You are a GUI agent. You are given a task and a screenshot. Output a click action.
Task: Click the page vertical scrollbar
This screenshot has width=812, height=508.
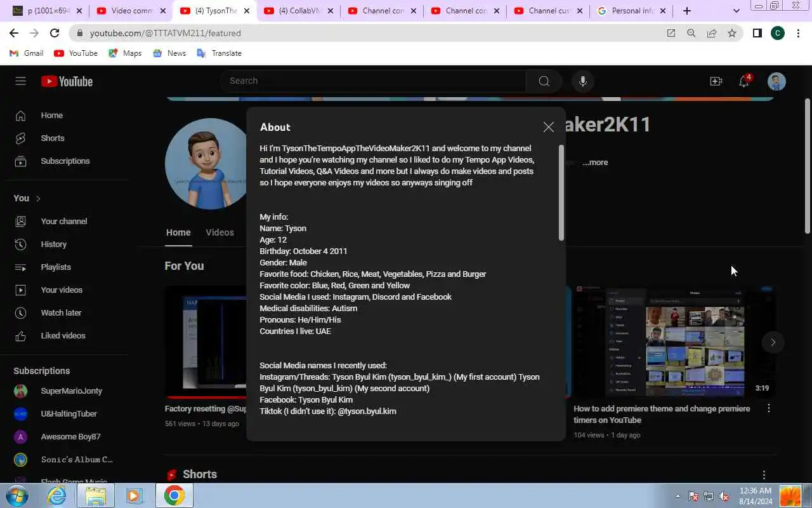pos(808,166)
